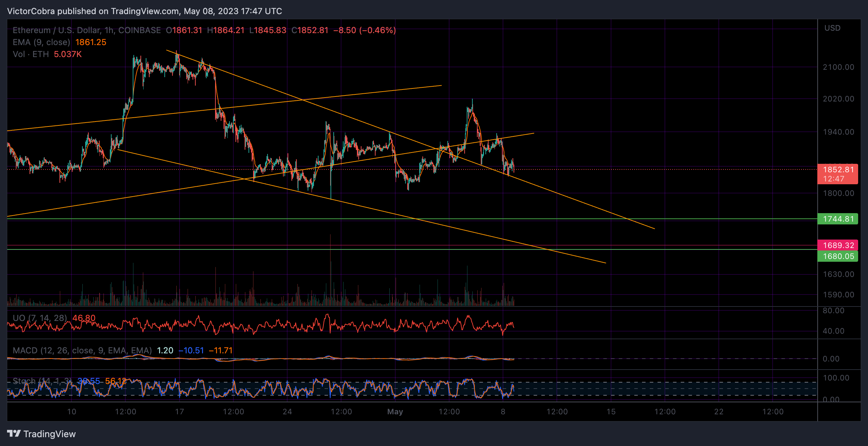Image resolution: width=868 pixels, height=446 pixels.
Task: Click the 1800.00 price axis value
Action: 838,193
